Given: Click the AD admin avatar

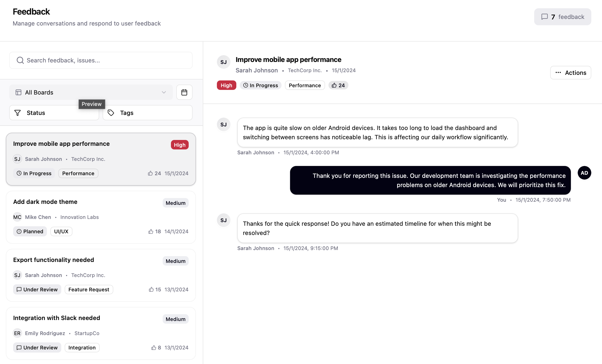Looking at the screenshot, I should pyautogui.click(x=584, y=173).
